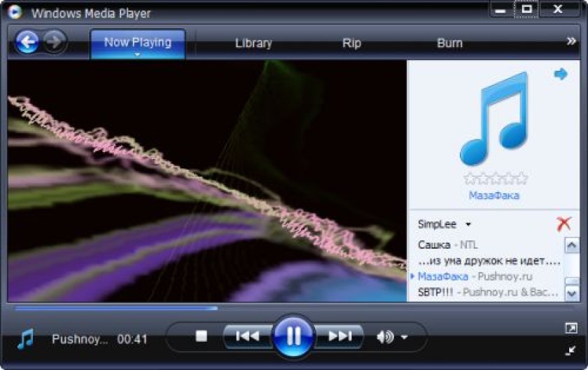Switch to full screen view

[571, 329]
